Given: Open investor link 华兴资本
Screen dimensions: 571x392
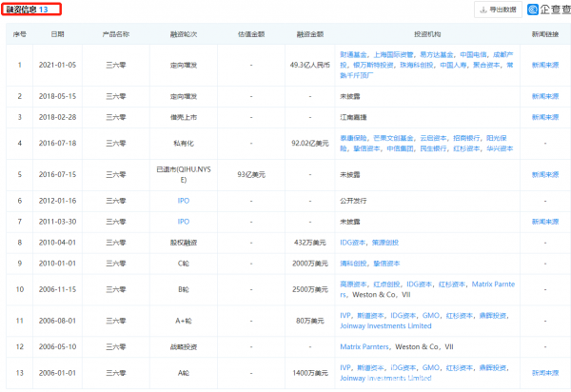Looking at the screenshot, I should coord(500,148).
